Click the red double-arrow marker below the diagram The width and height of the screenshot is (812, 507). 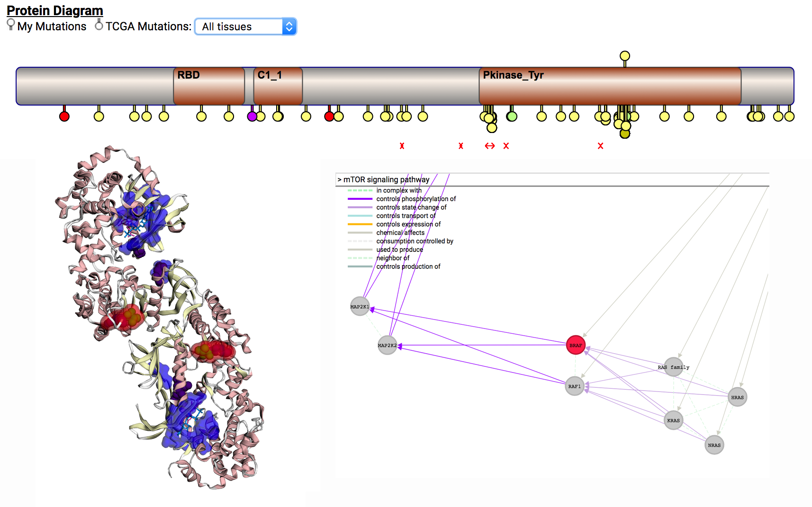(x=490, y=146)
